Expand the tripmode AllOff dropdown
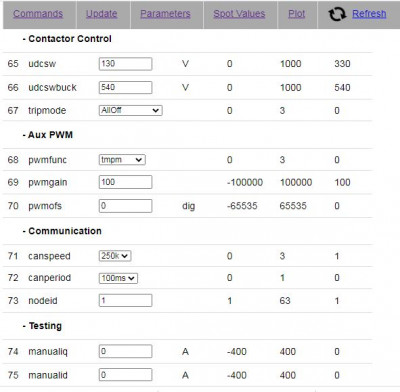This screenshot has height=392, width=400. click(131, 110)
